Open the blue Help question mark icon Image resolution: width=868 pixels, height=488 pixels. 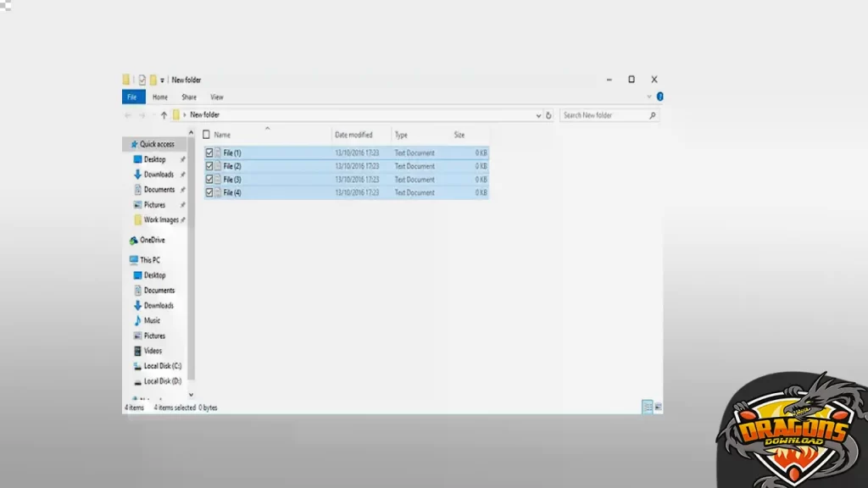coord(659,97)
